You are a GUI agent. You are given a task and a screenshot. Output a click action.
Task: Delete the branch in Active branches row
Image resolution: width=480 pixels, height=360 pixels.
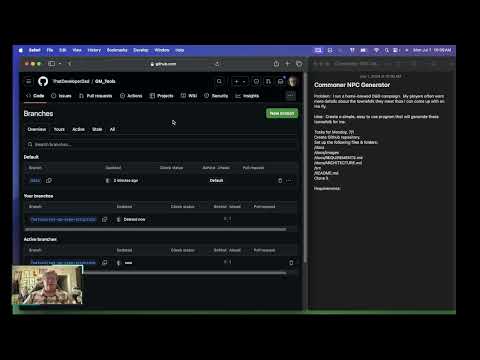[x=291, y=263]
